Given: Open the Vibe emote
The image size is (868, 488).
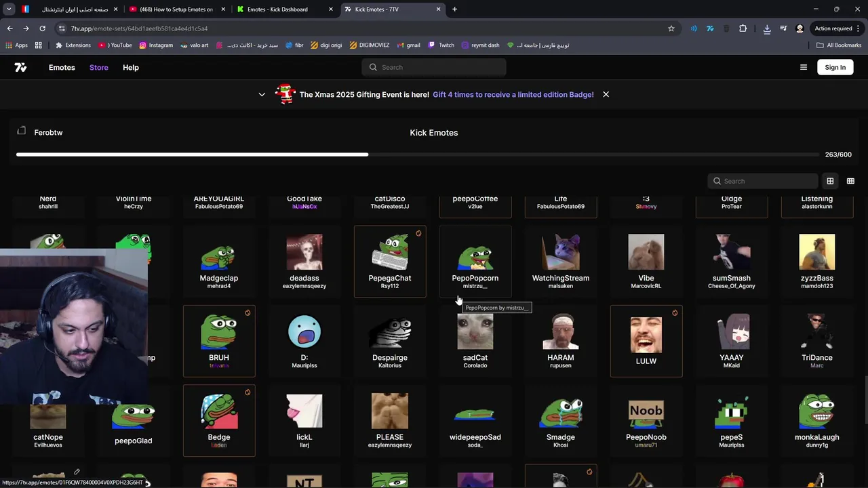Looking at the screenshot, I should pyautogui.click(x=646, y=262).
